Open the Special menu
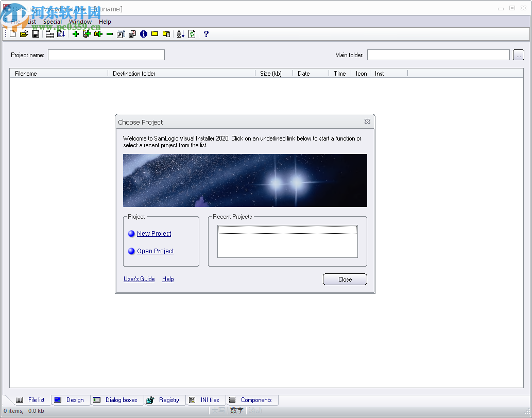The height and width of the screenshot is (418, 532). tap(52, 22)
